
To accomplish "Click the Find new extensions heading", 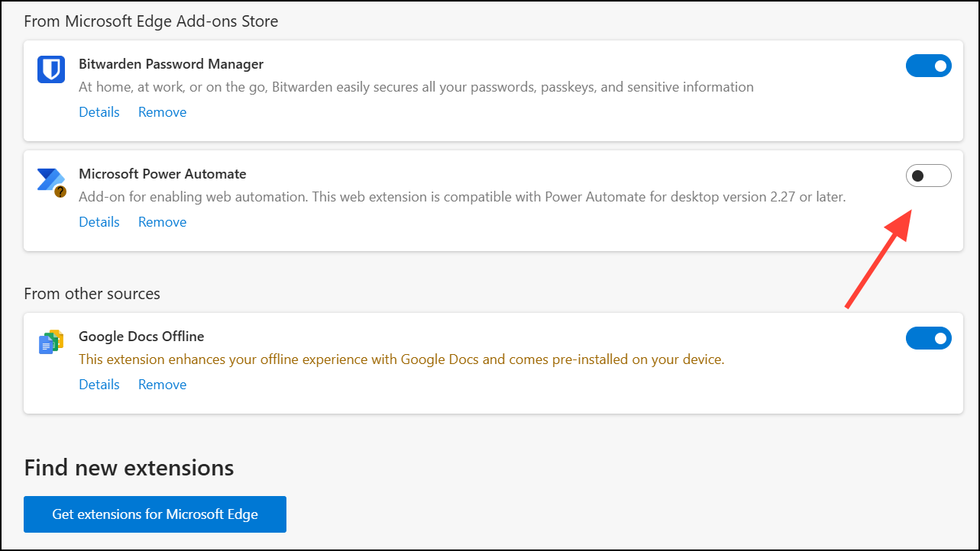I will [x=129, y=468].
